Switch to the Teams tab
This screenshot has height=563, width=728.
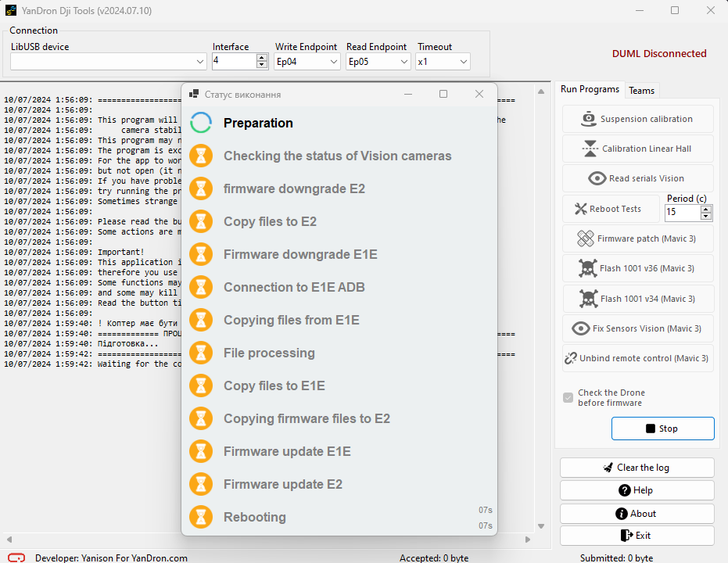(x=641, y=91)
